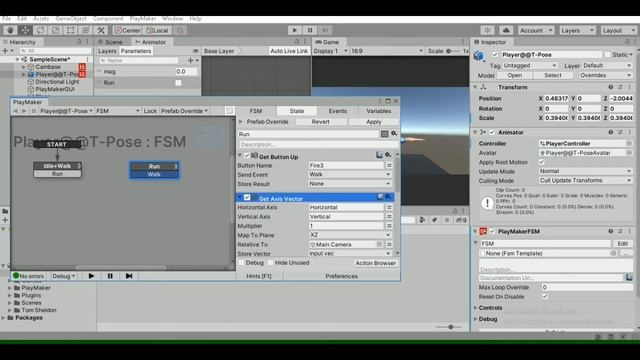Click PlayMaker editor play button
The image size is (640, 360).
(91, 276)
